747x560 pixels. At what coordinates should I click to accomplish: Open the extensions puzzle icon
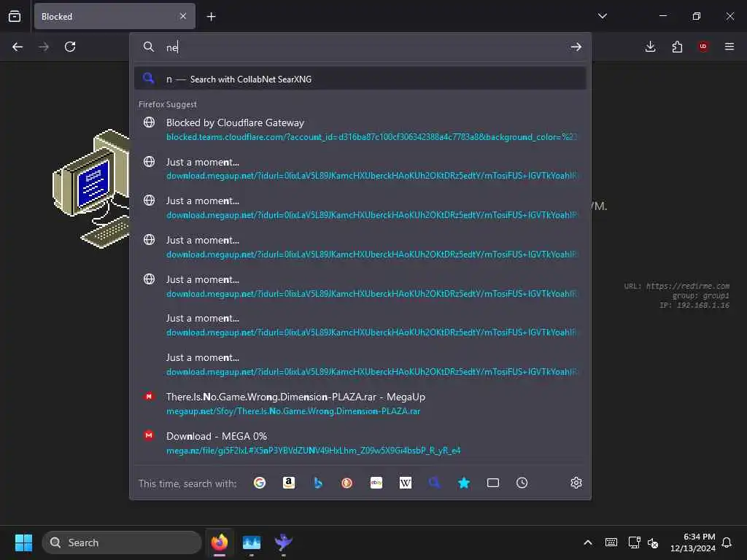coord(677,47)
